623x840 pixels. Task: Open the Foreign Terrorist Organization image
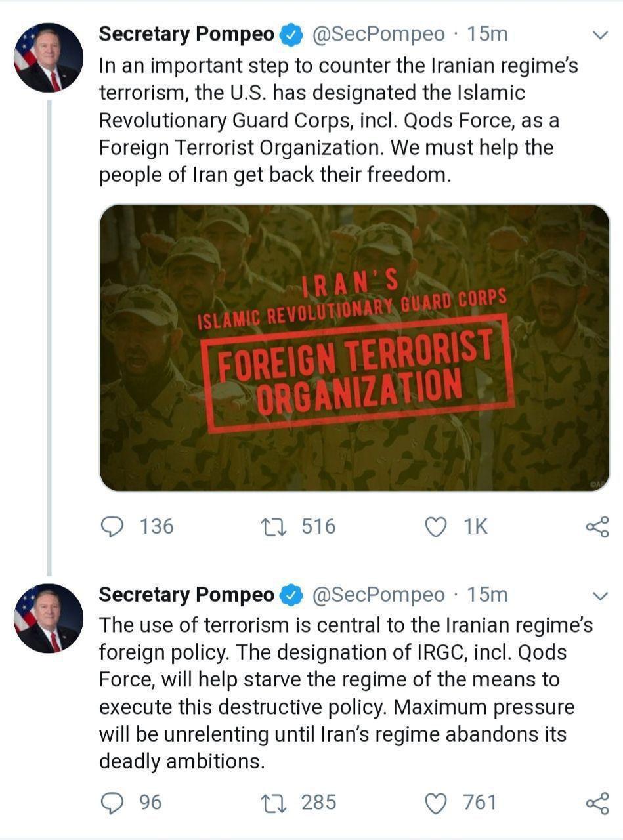click(354, 348)
